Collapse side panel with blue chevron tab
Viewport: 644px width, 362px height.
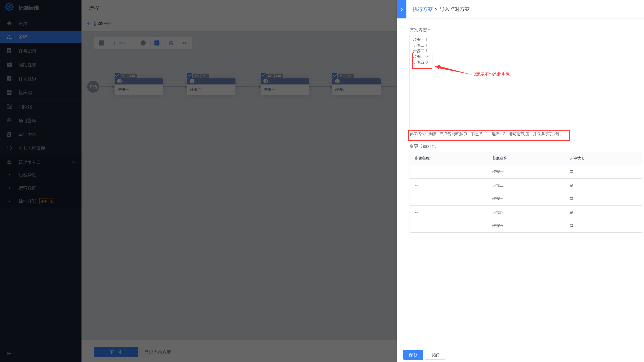[401, 9]
